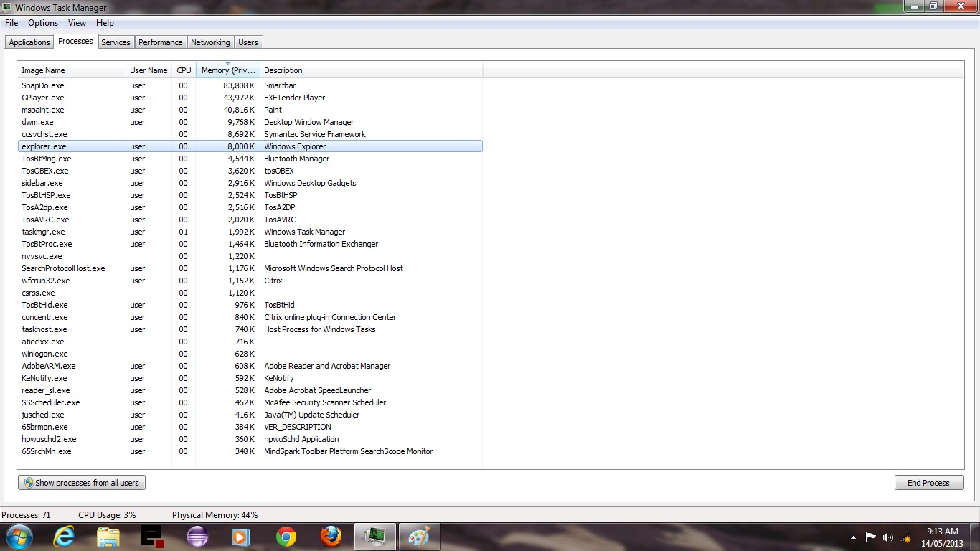Screen dimensions: 980x551
Task: Open the Options menu
Action: pos(43,23)
